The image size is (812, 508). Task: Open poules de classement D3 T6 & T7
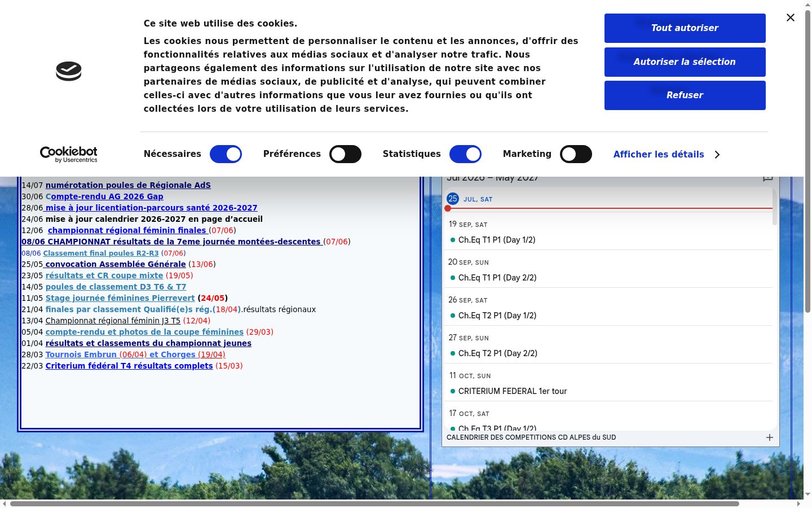coord(116,287)
